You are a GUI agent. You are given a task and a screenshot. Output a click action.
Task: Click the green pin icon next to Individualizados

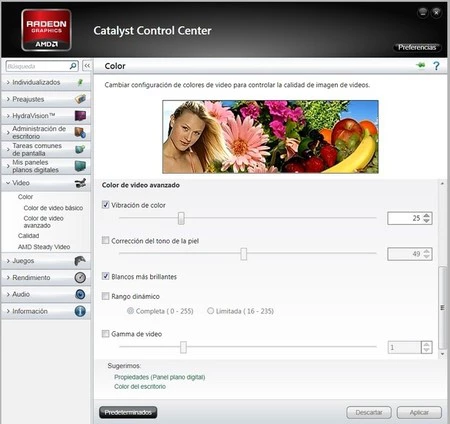(x=80, y=82)
